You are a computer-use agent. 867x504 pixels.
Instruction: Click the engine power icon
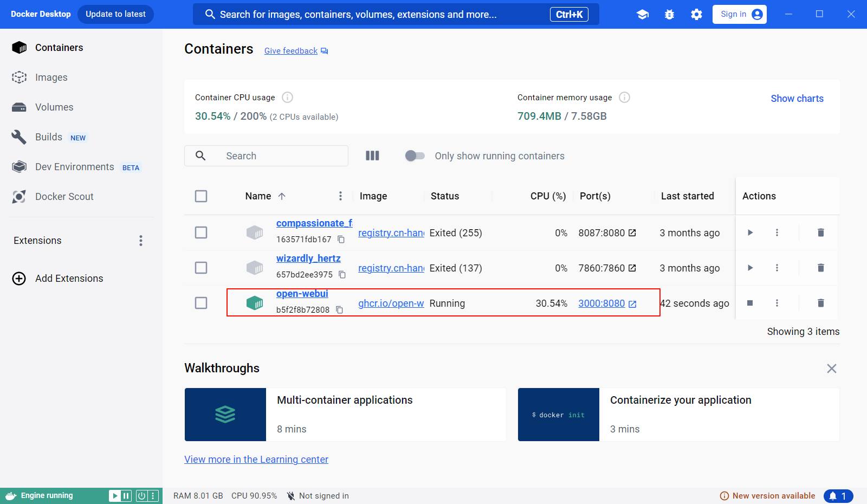pos(141,496)
